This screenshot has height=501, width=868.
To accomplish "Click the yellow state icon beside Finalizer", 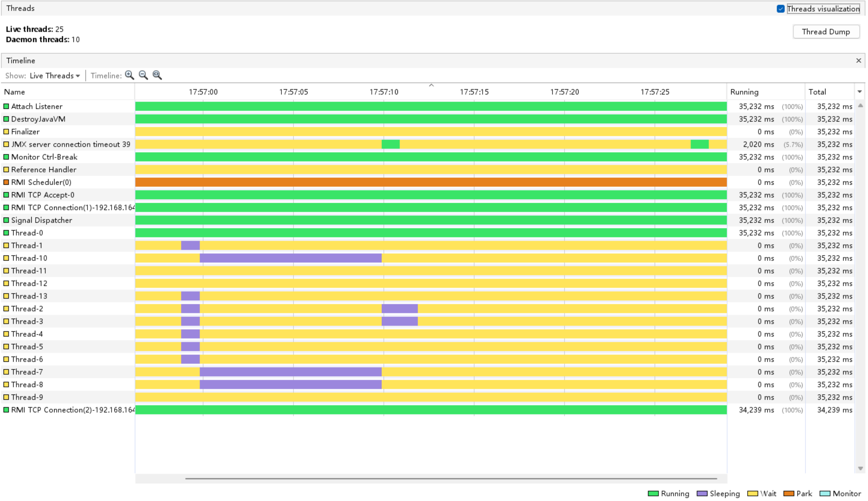I will (x=6, y=132).
